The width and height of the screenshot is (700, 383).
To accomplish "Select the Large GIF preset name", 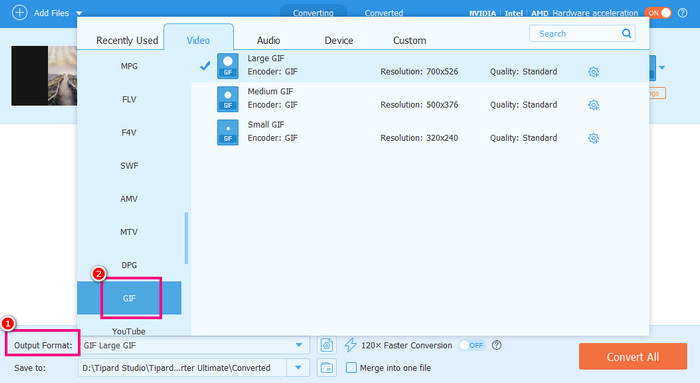I will (266, 58).
